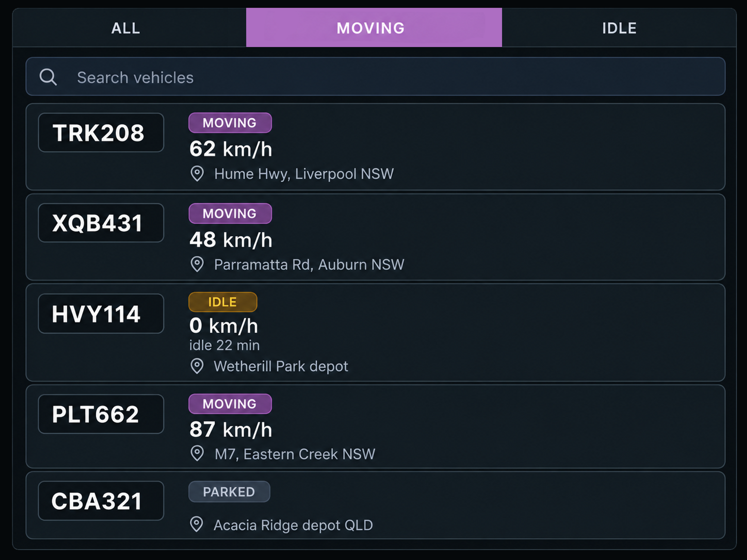Click 'Wetherill Park depot' location text
747x560 pixels.
281,367
